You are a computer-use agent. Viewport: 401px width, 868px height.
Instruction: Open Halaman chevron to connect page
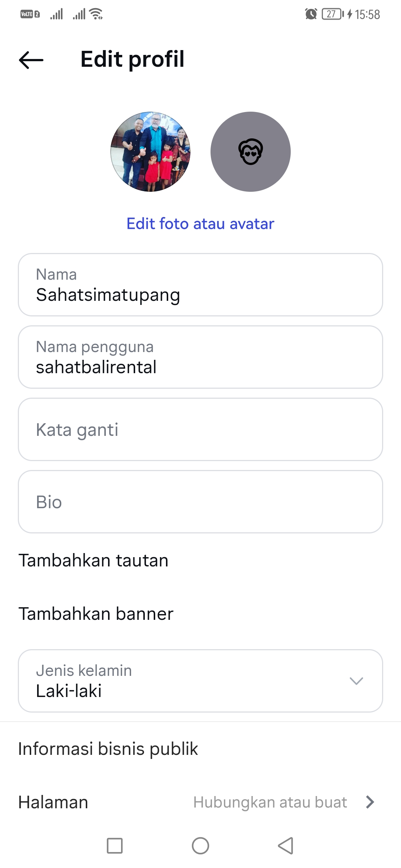(x=370, y=802)
